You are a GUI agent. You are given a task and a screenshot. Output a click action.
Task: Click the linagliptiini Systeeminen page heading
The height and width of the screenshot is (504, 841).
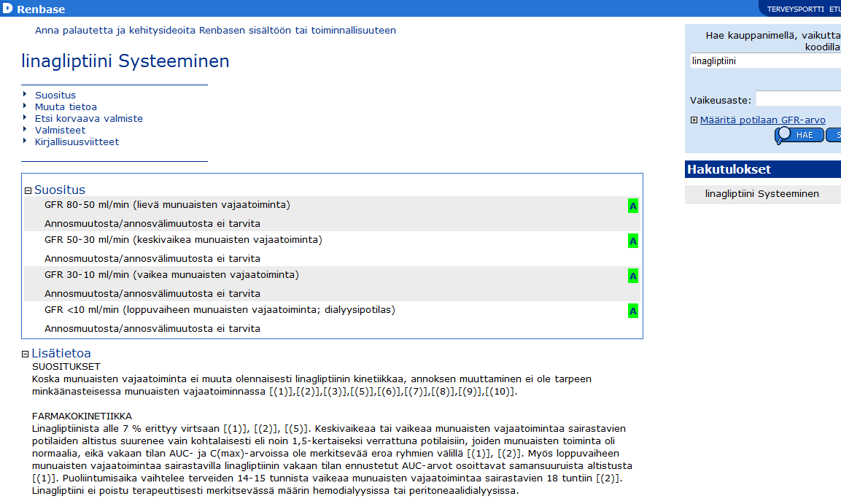click(x=125, y=61)
